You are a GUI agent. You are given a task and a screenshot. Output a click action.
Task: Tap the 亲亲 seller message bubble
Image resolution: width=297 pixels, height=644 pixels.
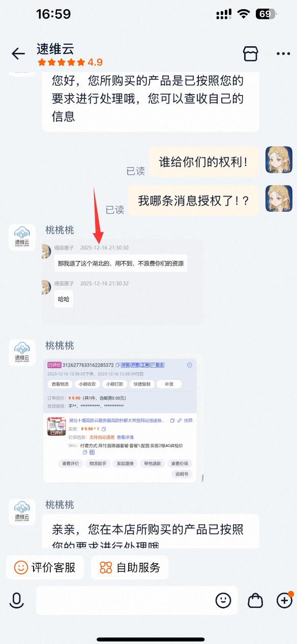pos(151,531)
